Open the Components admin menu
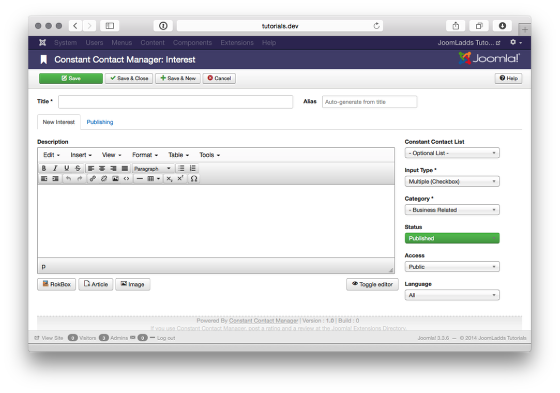 (x=192, y=43)
